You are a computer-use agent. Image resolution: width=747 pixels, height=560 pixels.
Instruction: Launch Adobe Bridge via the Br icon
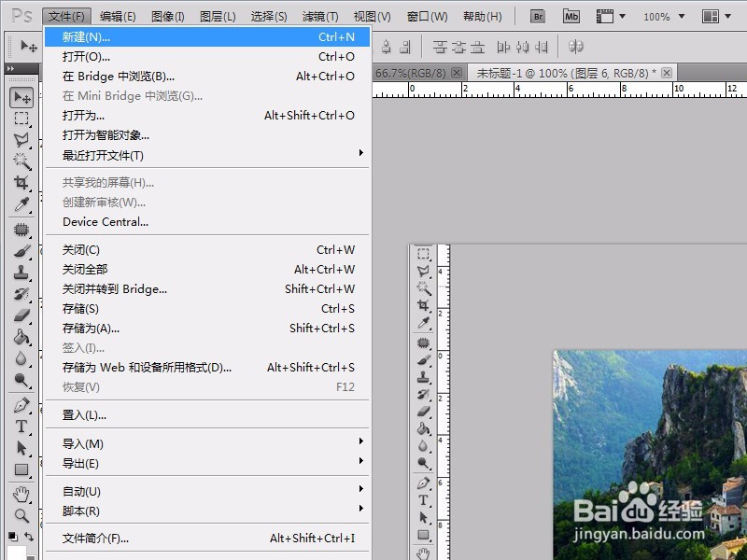coord(538,15)
